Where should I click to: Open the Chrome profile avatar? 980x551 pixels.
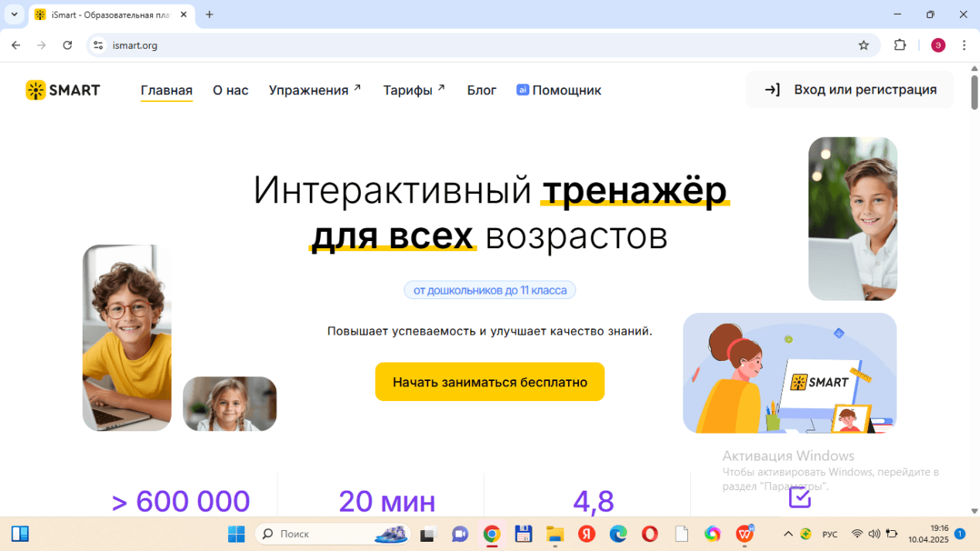(938, 46)
